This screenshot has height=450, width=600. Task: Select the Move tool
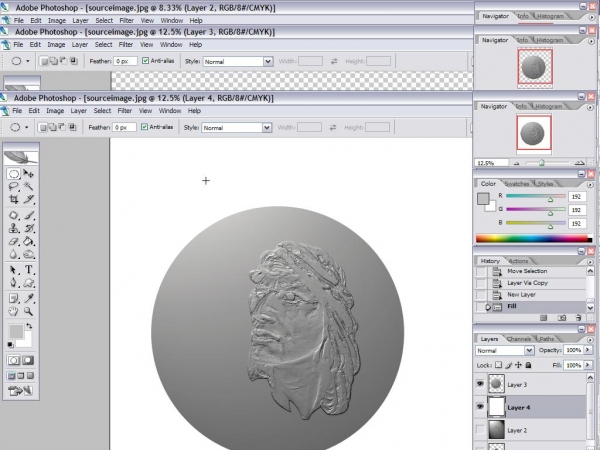28,174
